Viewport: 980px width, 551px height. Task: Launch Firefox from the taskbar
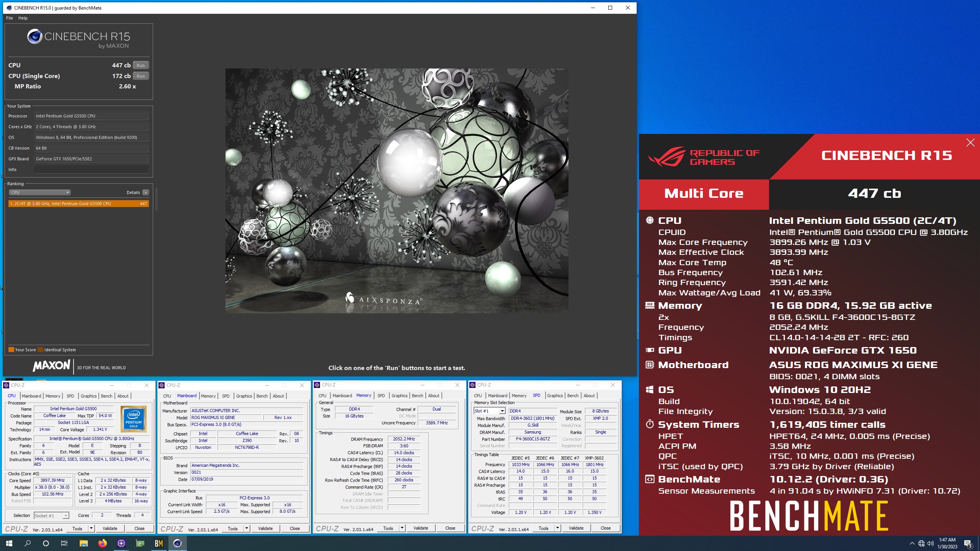(102, 543)
